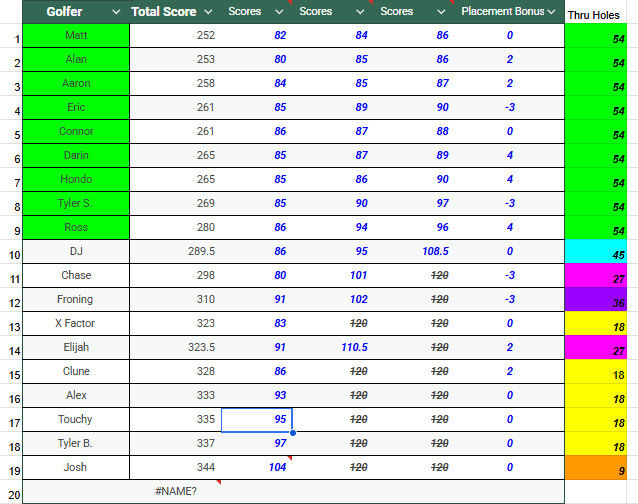
Task: Open dropdown of Scores column above Matt's 82
Action: point(279,12)
